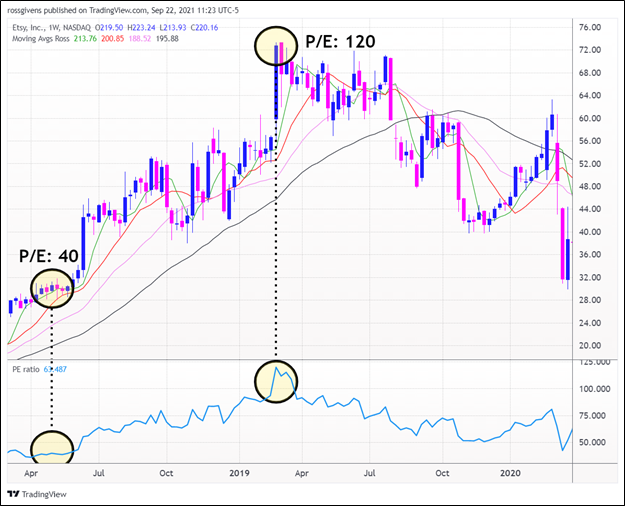Click the 48.00 price axis label
The image size is (625, 506).
point(590,186)
